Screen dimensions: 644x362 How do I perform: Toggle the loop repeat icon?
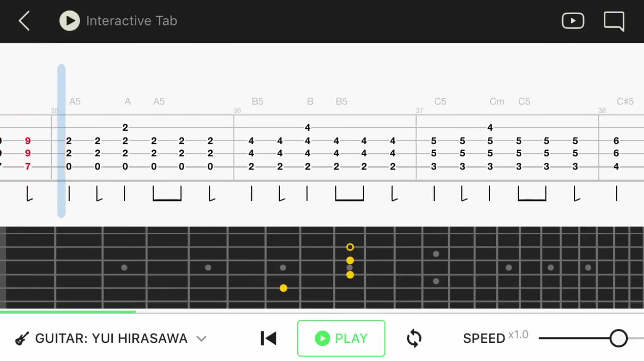pyautogui.click(x=414, y=338)
